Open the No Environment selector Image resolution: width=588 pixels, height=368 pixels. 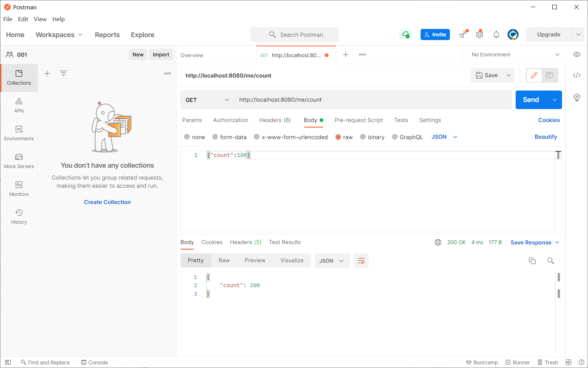point(515,55)
